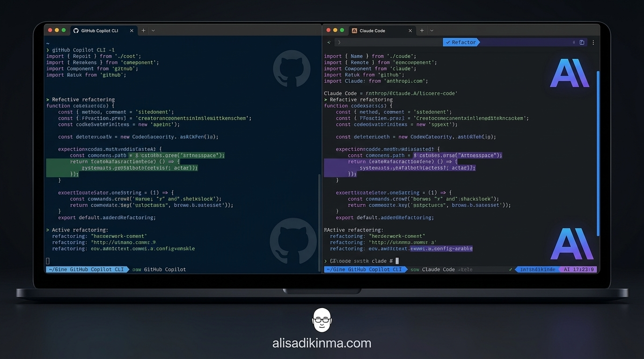Close the GitHub Copilot CLI tab
This screenshot has height=359, width=644.
(x=132, y=30)
